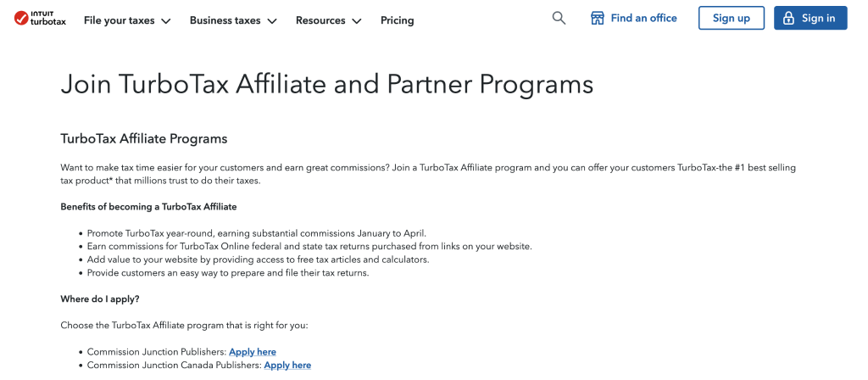Apply here for Commission Junction Publishers
Image resolution: width=868 pixels, height=380 pixels.
pos(253,352)
